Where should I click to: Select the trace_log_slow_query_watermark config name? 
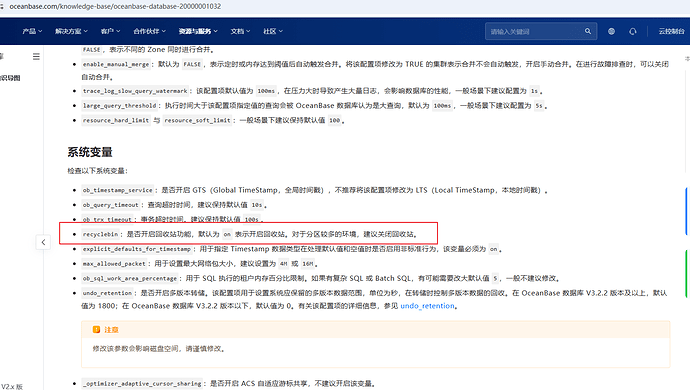135,91
